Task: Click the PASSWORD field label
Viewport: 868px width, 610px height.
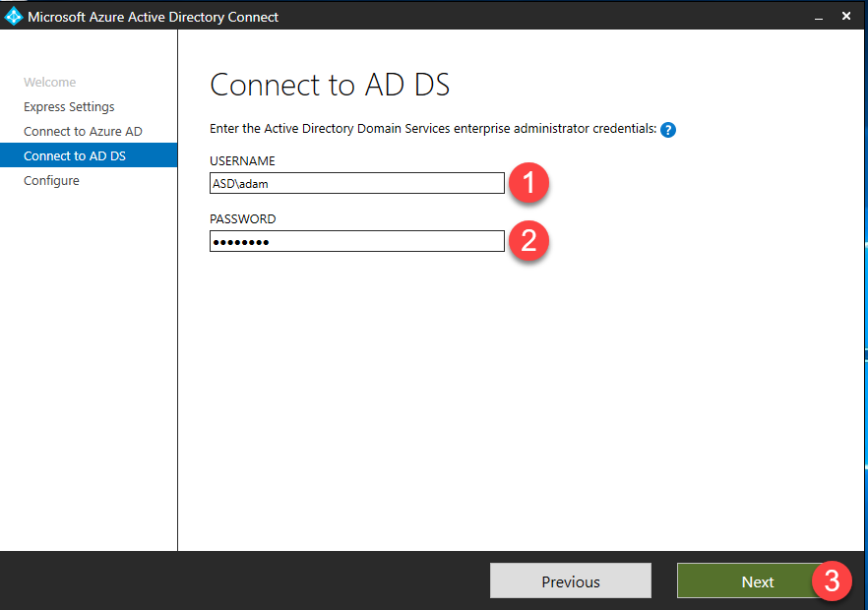Action: point(242,219)
